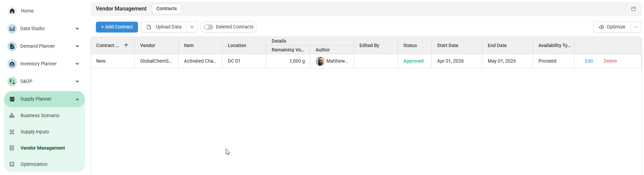This screenshot has height=175, width=644.
Task: Click the S&OP sidebar icon
Action: pyautogui.click(x=12, y=82)
